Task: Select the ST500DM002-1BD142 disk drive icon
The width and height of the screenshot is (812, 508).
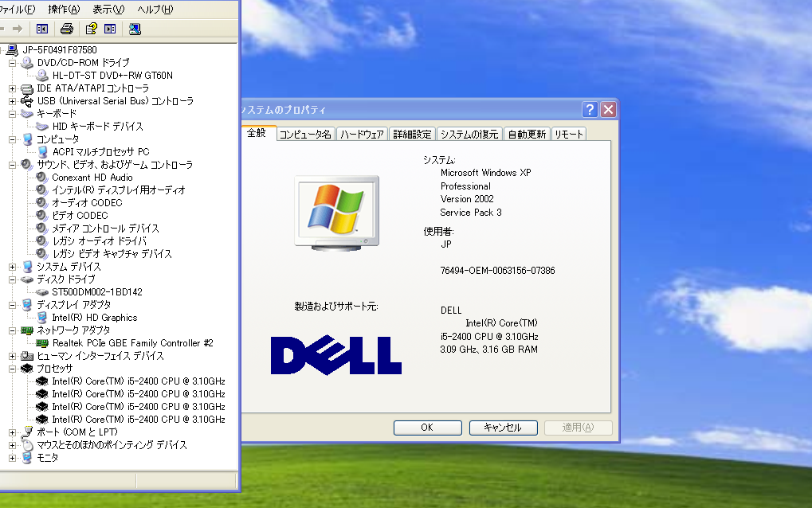Action: point(42,291)
